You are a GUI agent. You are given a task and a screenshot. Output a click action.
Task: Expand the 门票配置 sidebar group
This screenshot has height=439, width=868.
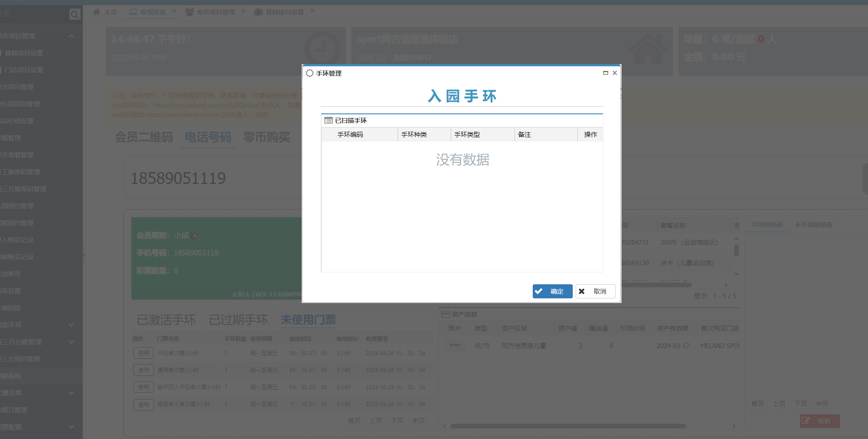tap(71, 427)
